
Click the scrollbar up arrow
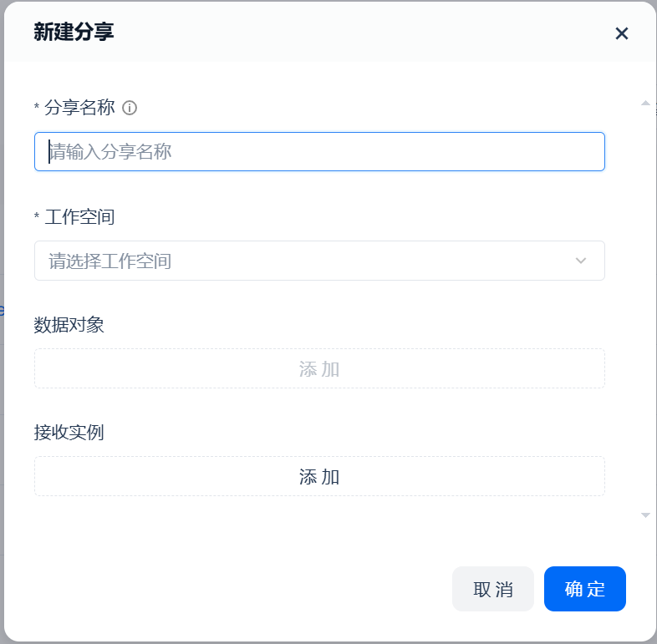(x=644, y=103)
